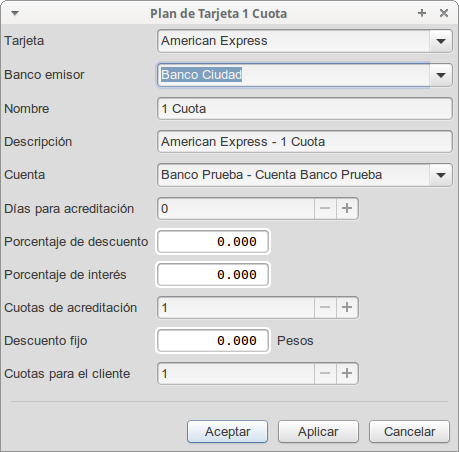
Task: Click the Cuotas de acreditación label
Action: tap(71, 308)
